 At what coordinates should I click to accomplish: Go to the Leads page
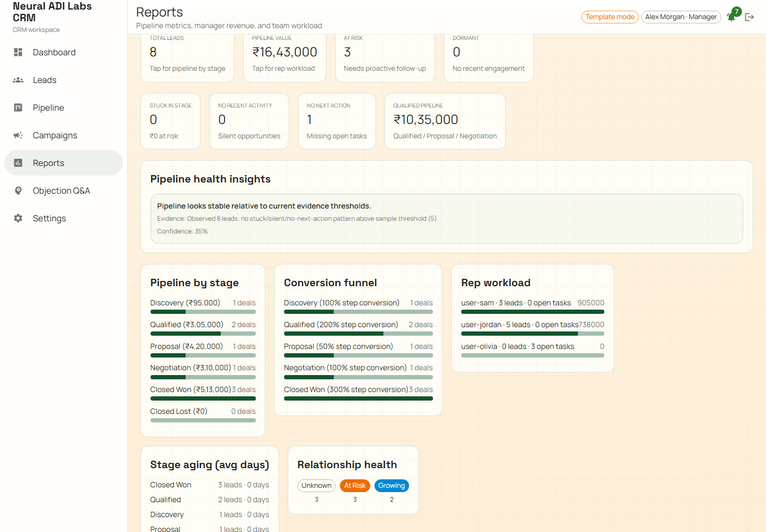[63, 80]
